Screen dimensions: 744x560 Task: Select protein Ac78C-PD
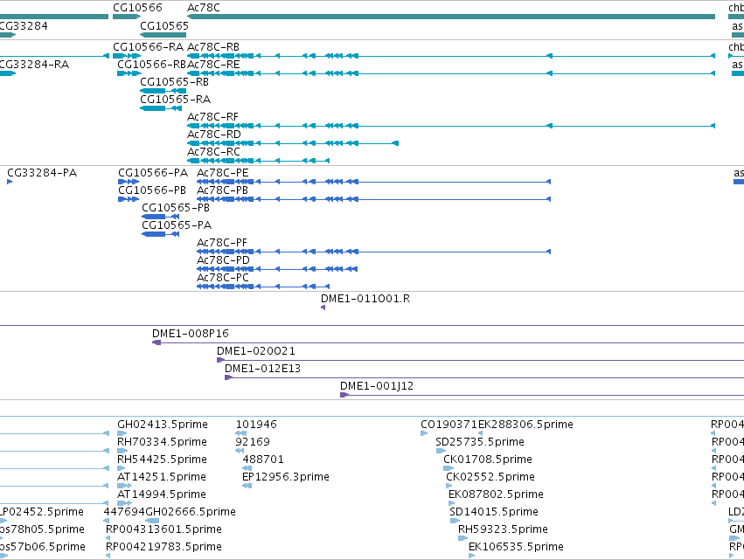pos(277,269)
